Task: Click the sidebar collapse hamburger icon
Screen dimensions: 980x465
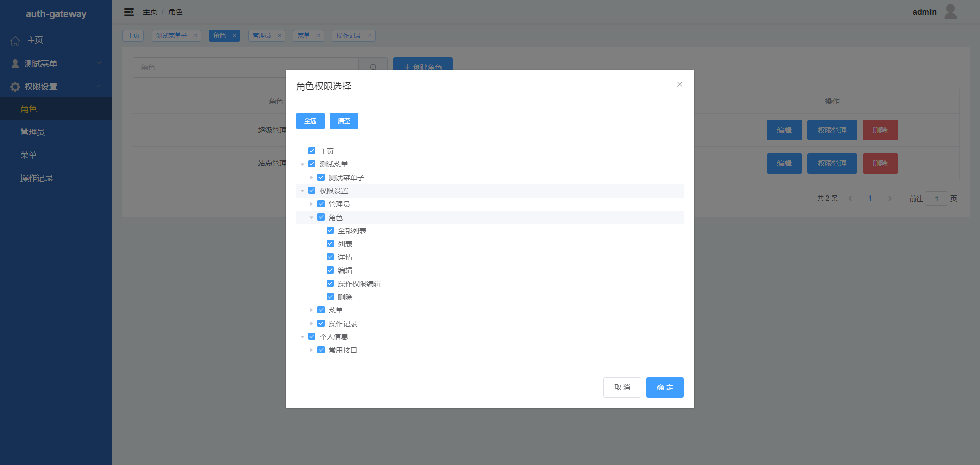Action: click(x=129, y=12)
